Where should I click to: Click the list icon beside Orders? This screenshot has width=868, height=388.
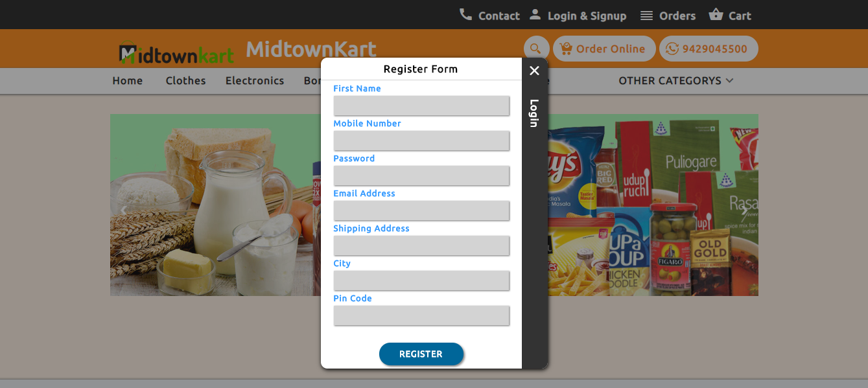(x=646, y=16)
